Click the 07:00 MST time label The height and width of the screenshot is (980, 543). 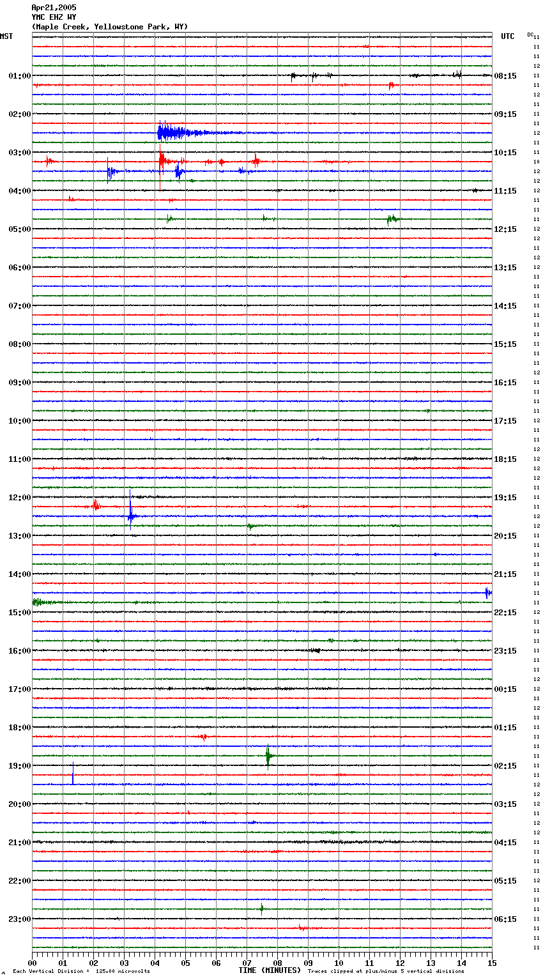19,306
